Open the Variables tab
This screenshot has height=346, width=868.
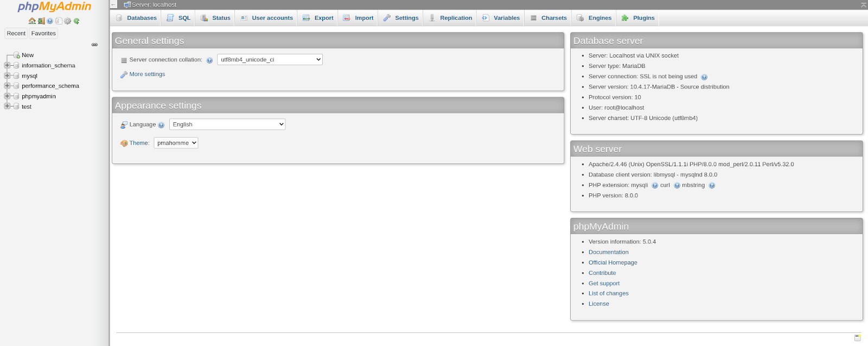(x=501, y=18)
